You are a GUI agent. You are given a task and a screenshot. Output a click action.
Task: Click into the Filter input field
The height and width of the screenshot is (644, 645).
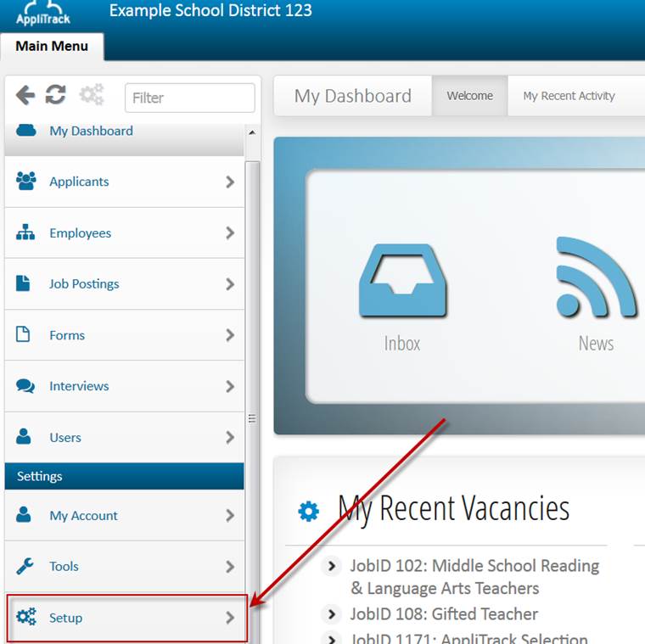pos(189,98)
